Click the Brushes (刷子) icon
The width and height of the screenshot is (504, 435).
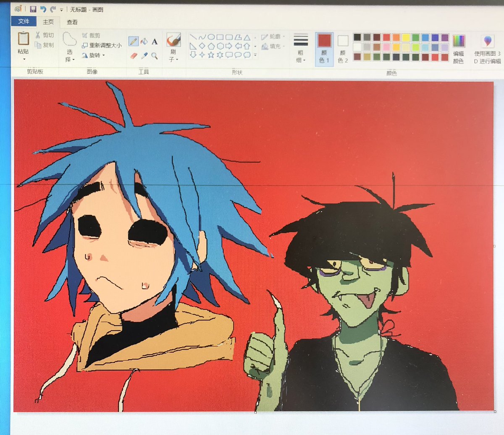(173, 40)
